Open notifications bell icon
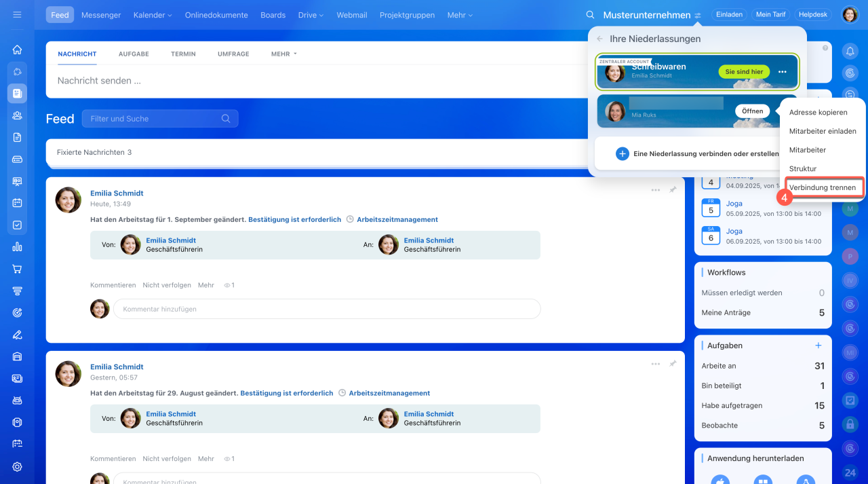The width and height of the screenshot is (868, 484). (x=850, y=52)
